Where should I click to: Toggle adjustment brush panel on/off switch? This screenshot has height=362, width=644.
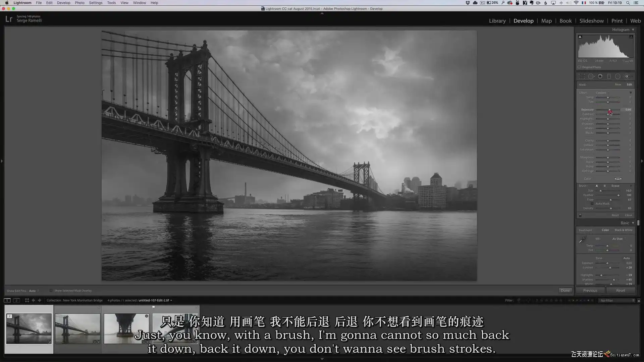click(580, 215)
